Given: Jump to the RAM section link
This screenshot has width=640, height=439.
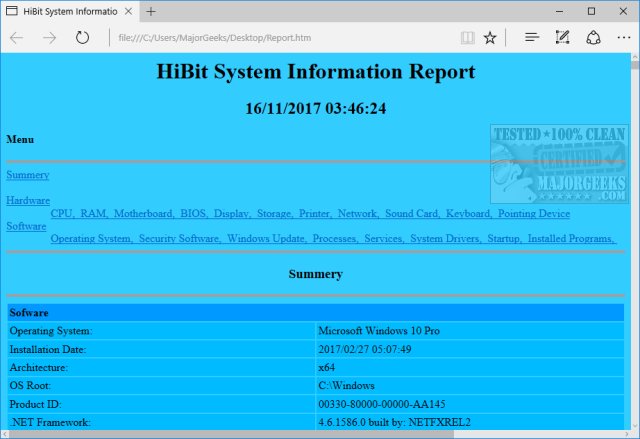Looking at the screenshot, I should [93, 213].
